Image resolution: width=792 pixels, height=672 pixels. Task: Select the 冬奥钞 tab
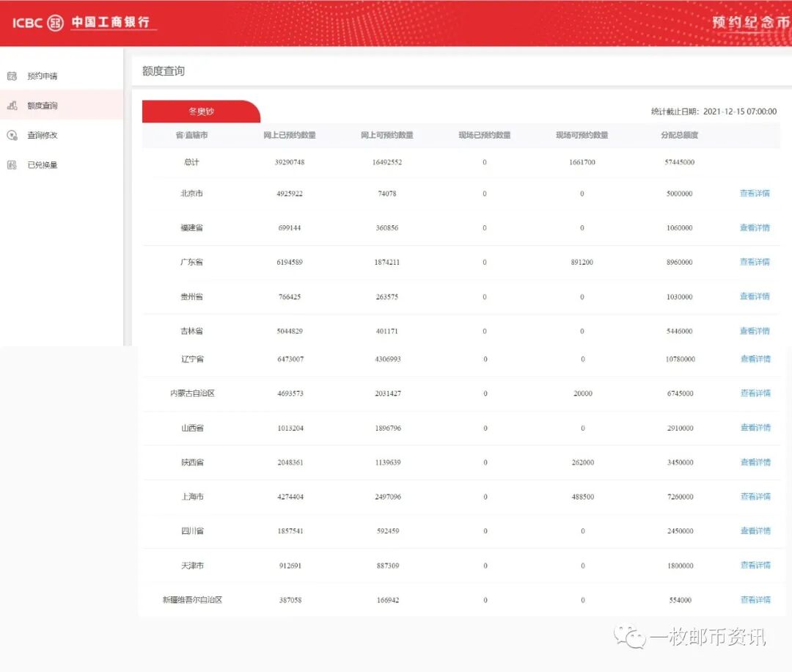[201, 112]
